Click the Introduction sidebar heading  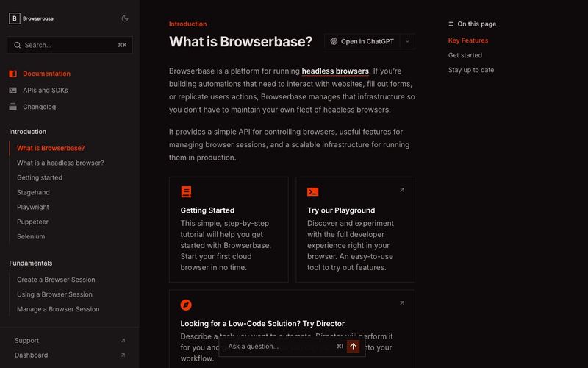[28, 132]
